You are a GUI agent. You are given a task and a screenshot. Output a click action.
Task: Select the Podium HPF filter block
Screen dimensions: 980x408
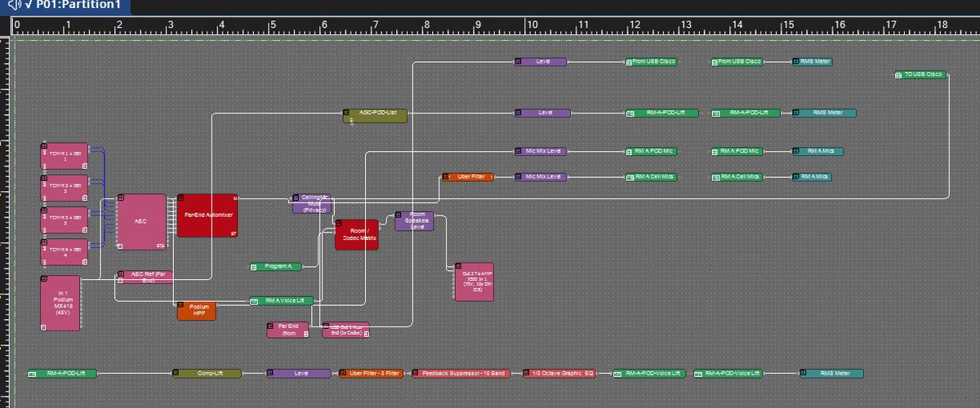(x=197, y=310)
